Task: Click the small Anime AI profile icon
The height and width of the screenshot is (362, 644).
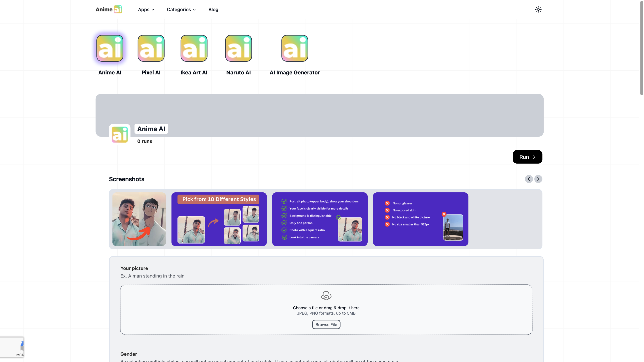Action: pyautogui.click(x=120, y=135)
